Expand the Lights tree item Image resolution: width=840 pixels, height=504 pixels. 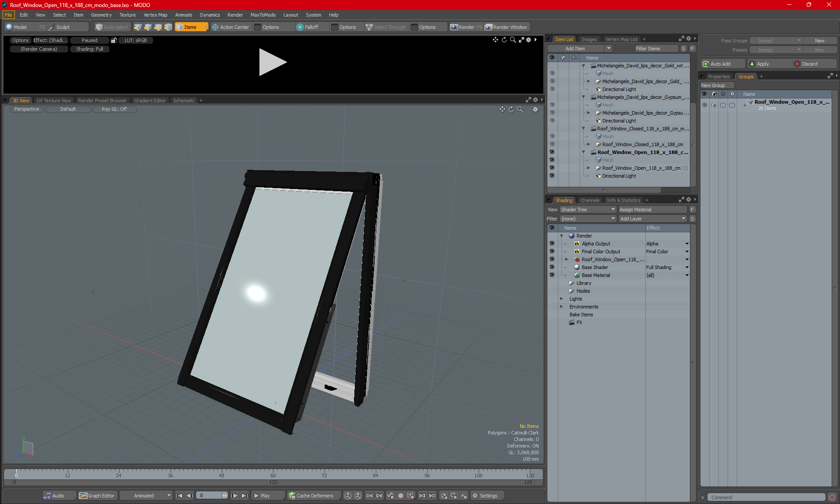[561, 299]
